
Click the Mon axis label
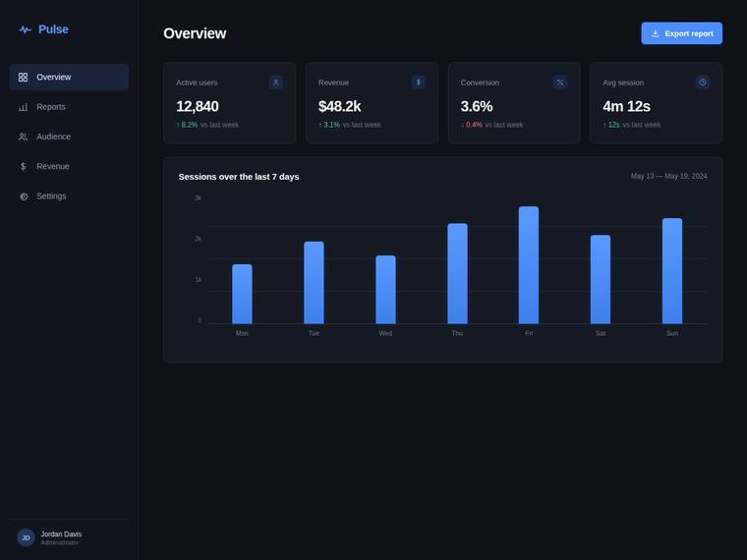[242, 333]
